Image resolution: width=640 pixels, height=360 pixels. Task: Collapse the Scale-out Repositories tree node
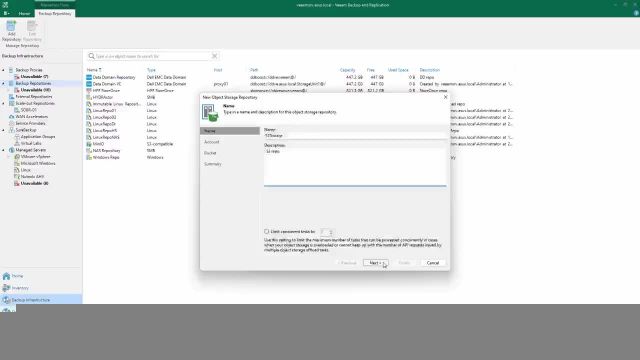pos(3,104)
